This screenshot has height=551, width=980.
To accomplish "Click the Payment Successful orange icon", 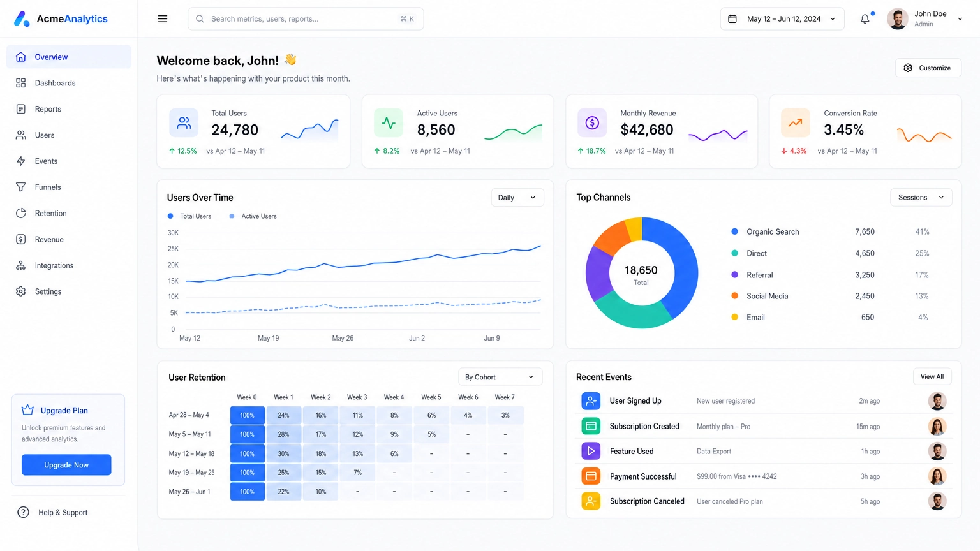I will (591, 476).
